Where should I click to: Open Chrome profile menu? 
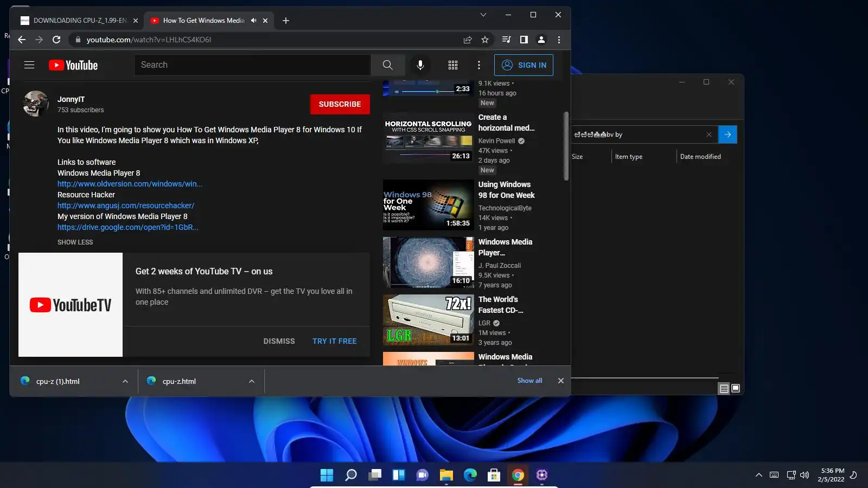point(541,40)
